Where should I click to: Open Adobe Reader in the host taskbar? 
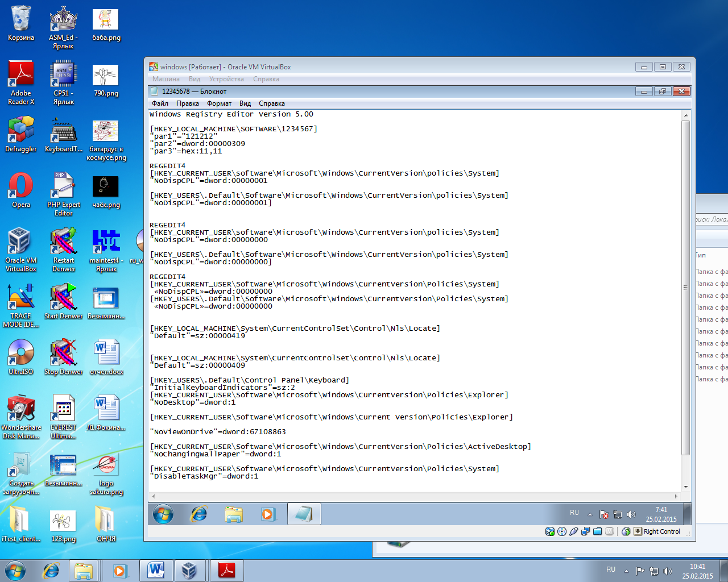226,570
